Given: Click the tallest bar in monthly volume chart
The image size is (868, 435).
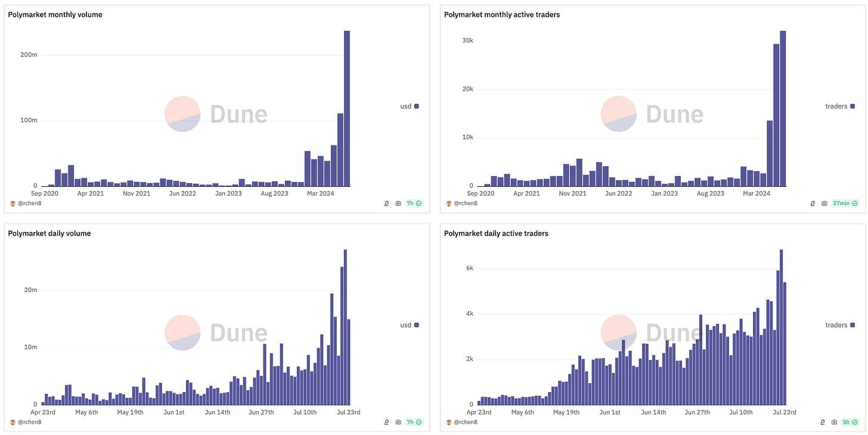Looking at the screenshot, I should click(x=347, y=109).
